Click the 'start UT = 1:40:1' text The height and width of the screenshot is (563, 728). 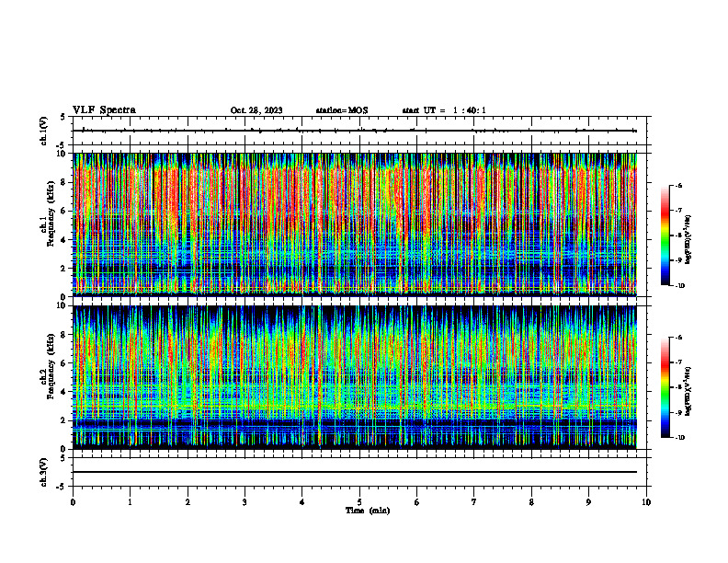(444, 110)
